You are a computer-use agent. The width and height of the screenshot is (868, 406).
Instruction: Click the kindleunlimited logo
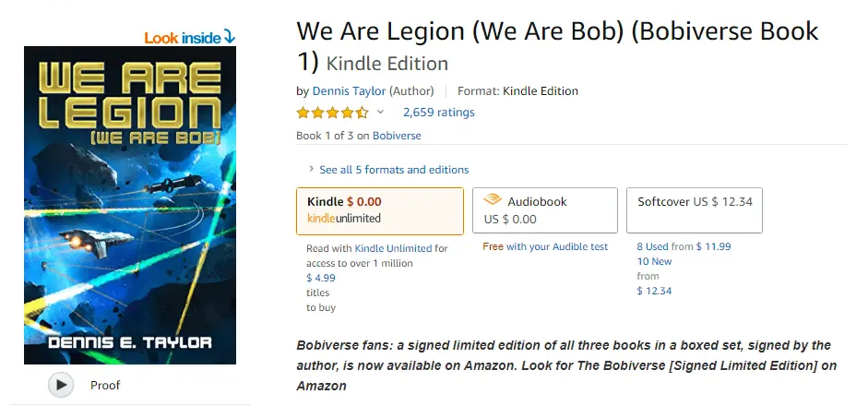(343, 219)
